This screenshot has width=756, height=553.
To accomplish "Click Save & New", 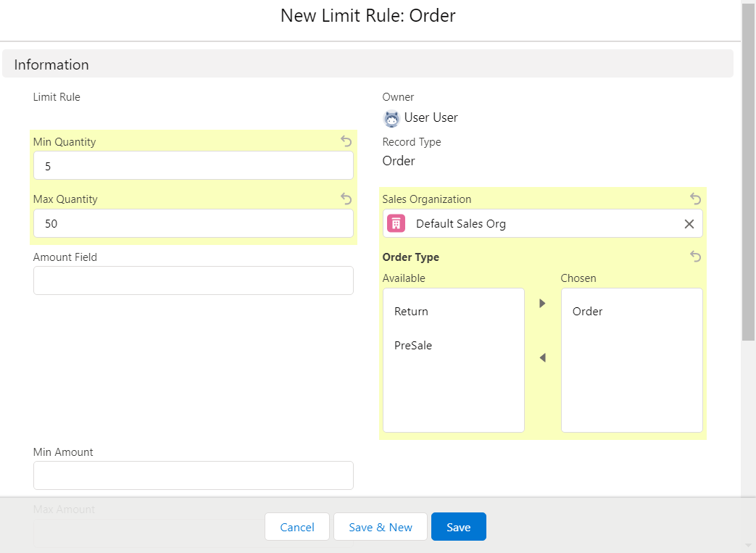I will (x=380, y=526).
